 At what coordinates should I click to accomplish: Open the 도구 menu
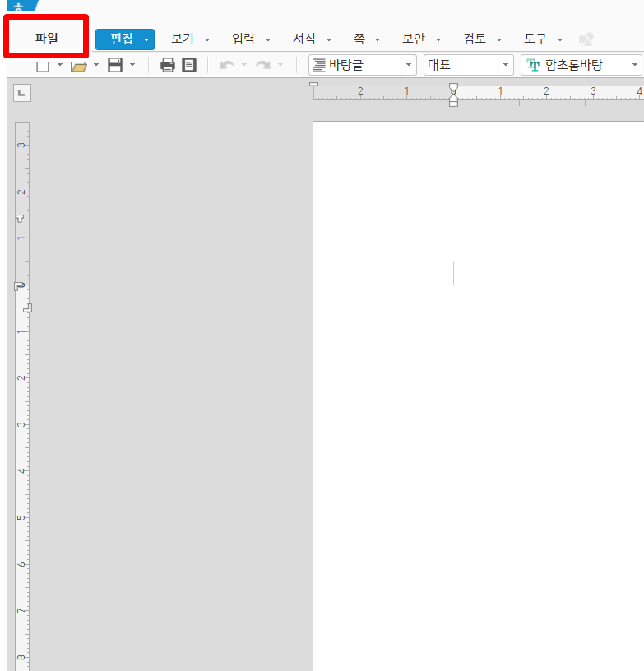click(535, 39)
